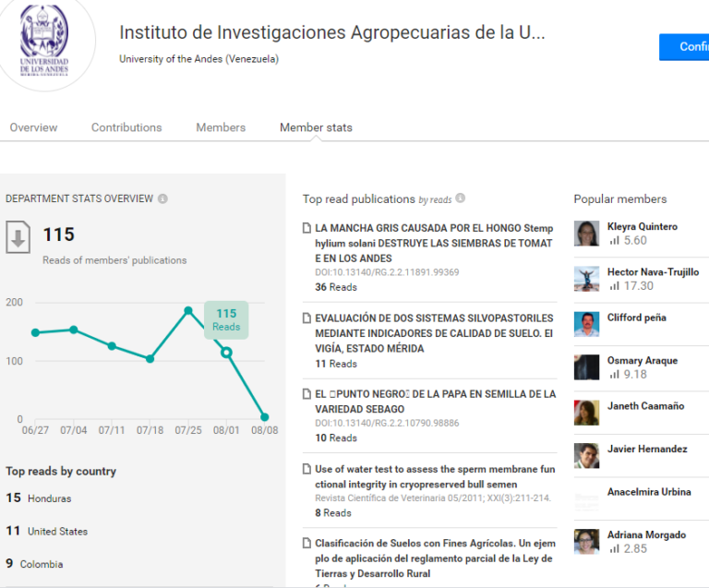This screenshot has height=588, width=709.
Task: Select the 07/04 data point on chart
Action: pyautogui.click(x=74, y=330)
